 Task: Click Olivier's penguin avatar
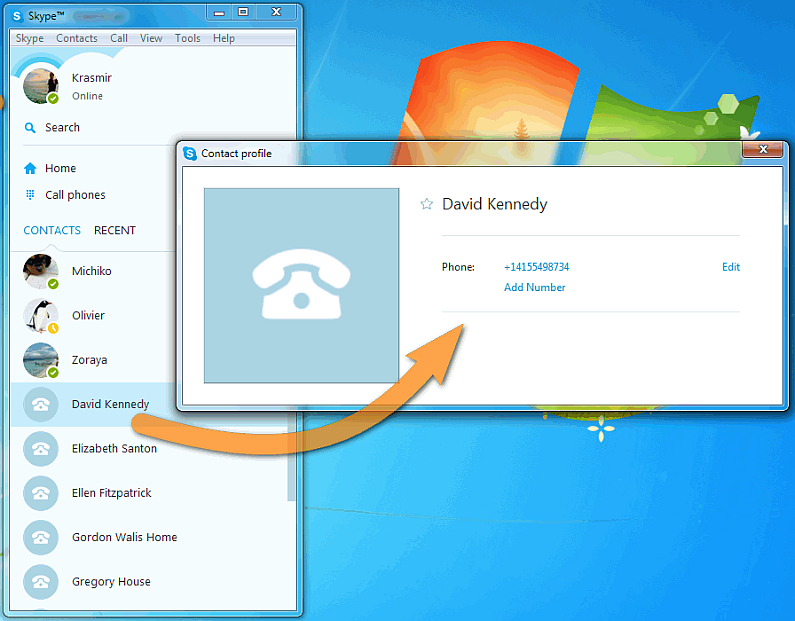(x=41, y=315)
